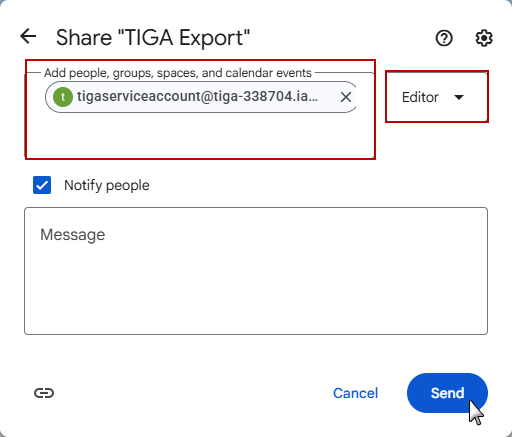Open sharing settings gear icon

pyautogui.click(x=484, y=38)
